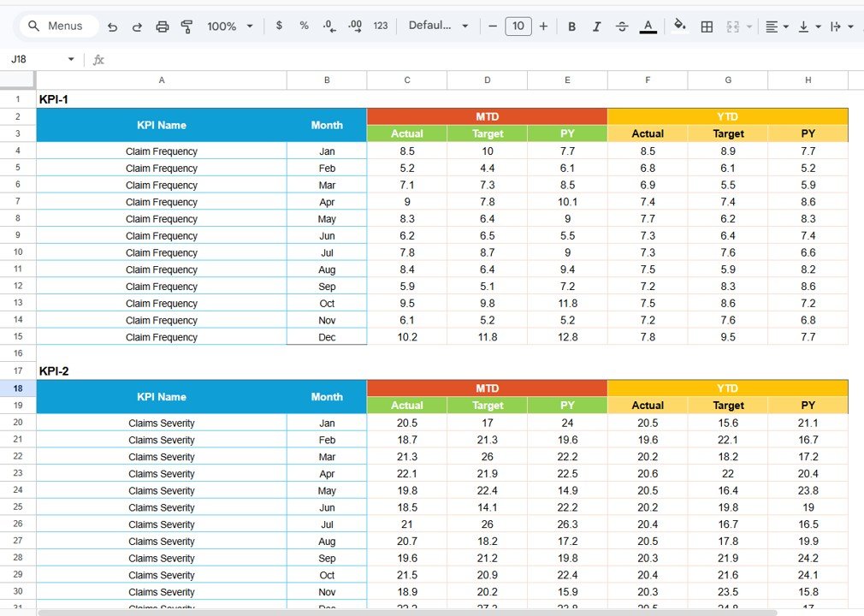Open the text color selector
Viewport: 864px width, 616px height.
[648, 26]
